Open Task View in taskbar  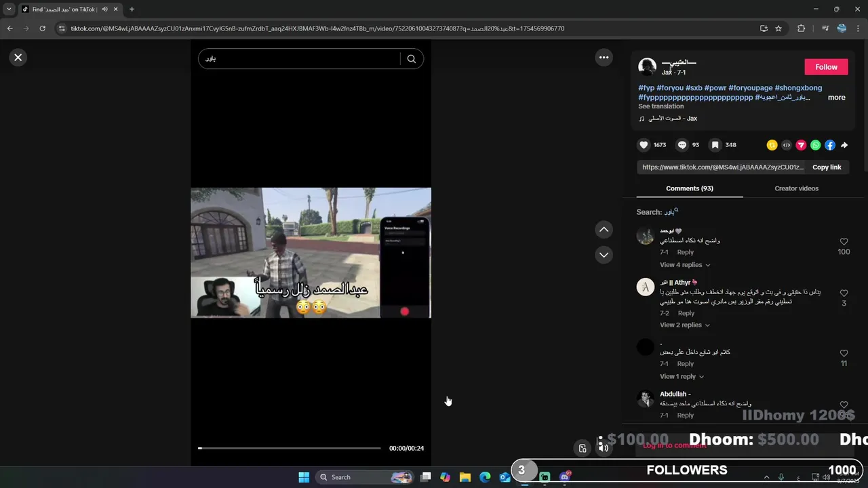425,477
